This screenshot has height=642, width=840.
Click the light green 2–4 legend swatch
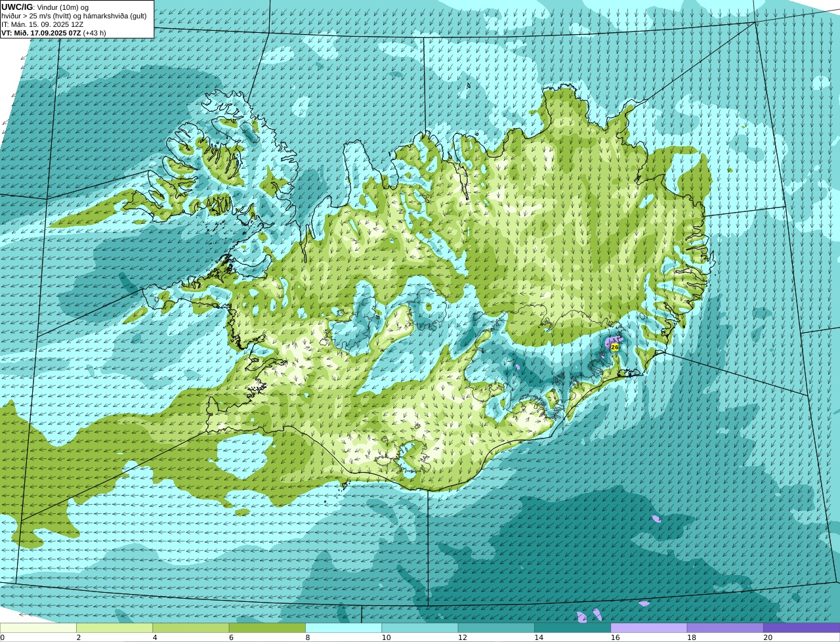pos(115,628)
